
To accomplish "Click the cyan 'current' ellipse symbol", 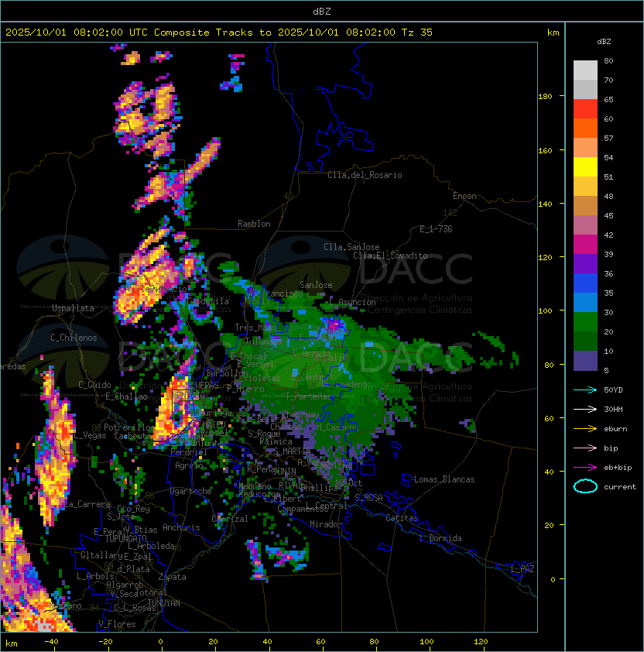I will (585, 486).
